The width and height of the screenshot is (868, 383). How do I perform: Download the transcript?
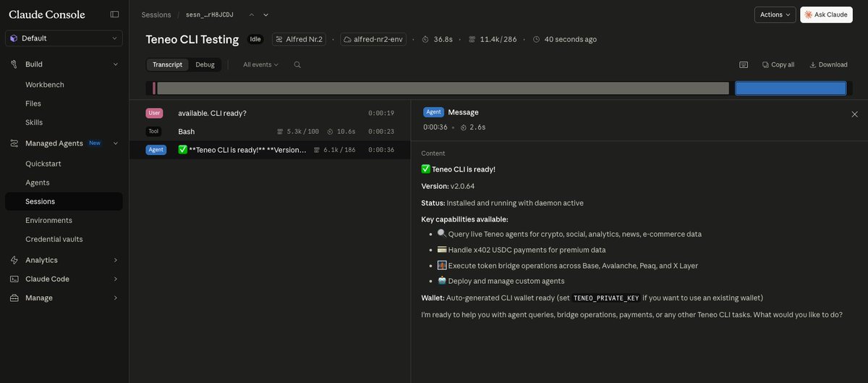pyautogui.click(x=828, y=64)
